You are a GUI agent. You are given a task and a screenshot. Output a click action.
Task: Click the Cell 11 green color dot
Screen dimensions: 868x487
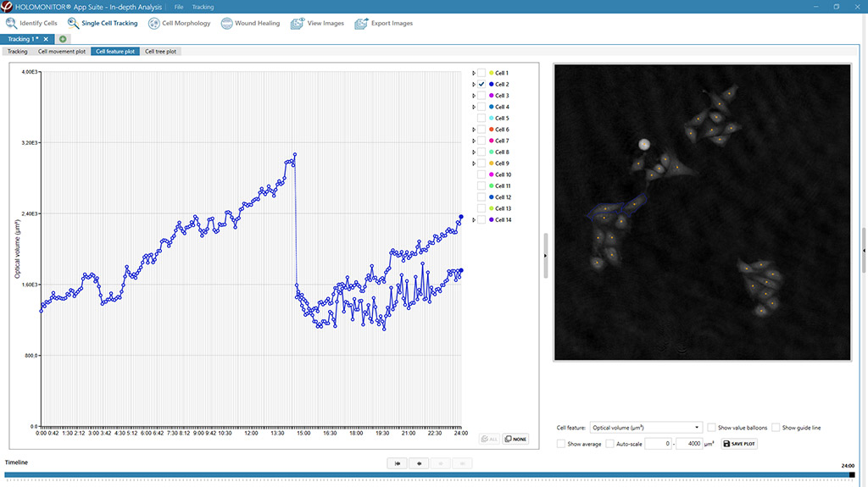pos(491,186)
